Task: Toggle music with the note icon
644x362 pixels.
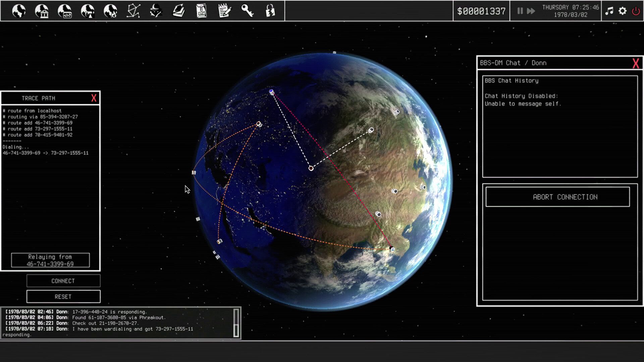Action: click(x=609, y=11)
